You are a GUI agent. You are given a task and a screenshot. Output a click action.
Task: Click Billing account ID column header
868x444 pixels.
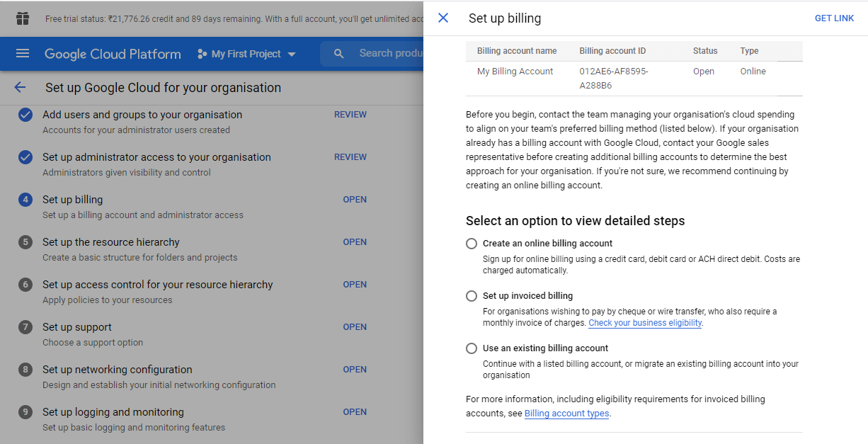coord(612,51)
